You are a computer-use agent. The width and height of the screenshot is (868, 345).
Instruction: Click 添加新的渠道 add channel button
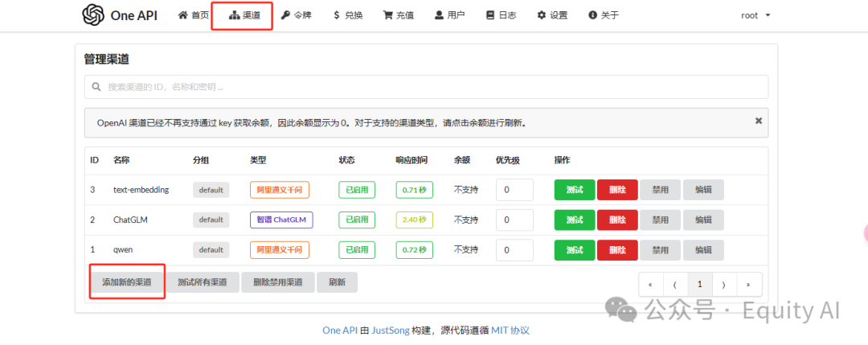[x=127, y=281]
